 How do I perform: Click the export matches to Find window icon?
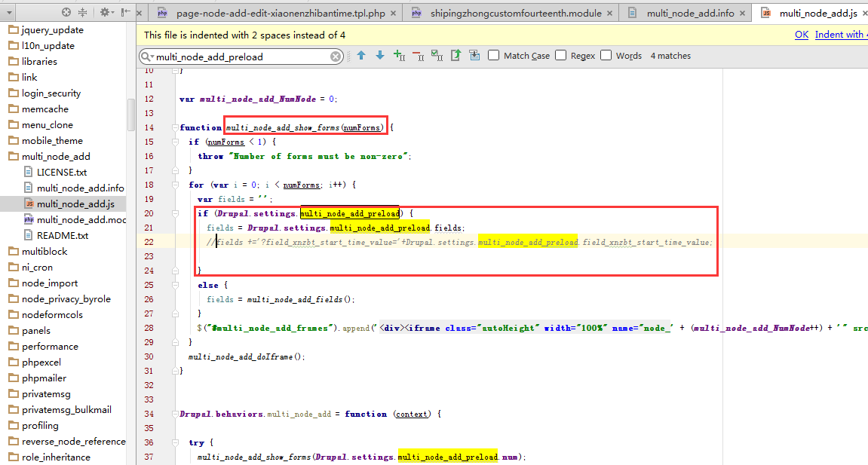coord(455,55)
